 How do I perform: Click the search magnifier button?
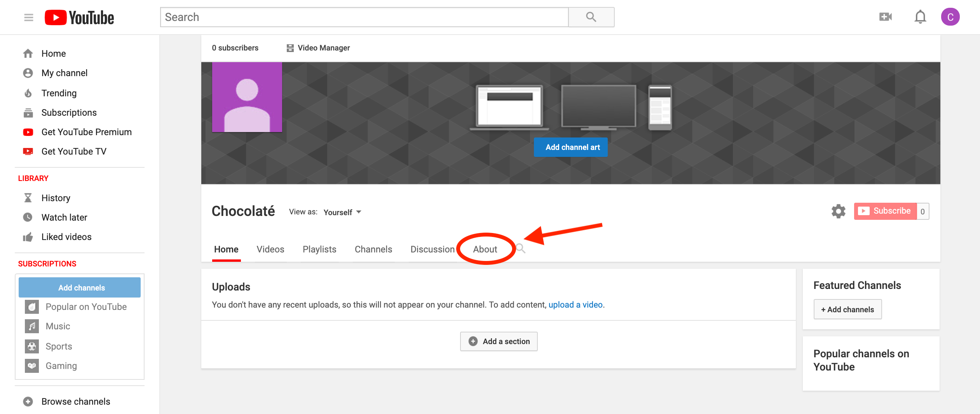pyautogui.click(x=591, y=17)
